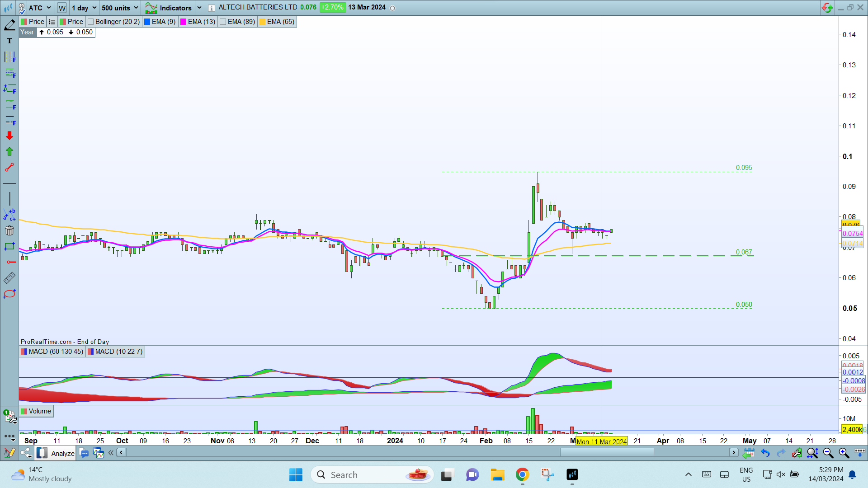Screen dimensions: 868x488
Task: Click the auto-fit zoom magnifier icon
Action: click(x=812, y=453)
